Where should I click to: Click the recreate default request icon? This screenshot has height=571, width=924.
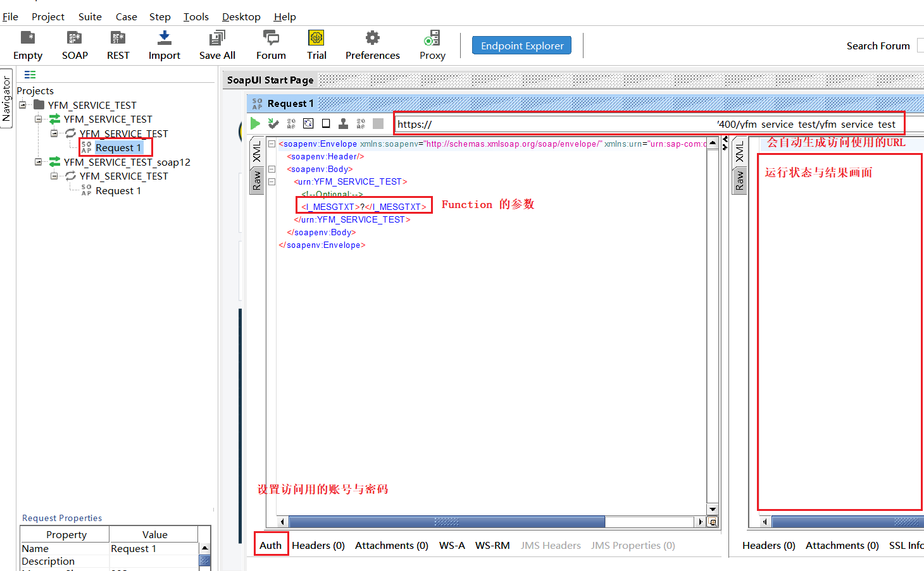pos(308,123)
